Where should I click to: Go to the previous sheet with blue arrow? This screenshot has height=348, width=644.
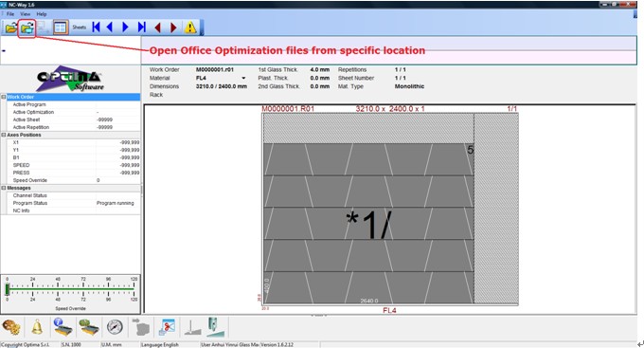coord(110,27)
